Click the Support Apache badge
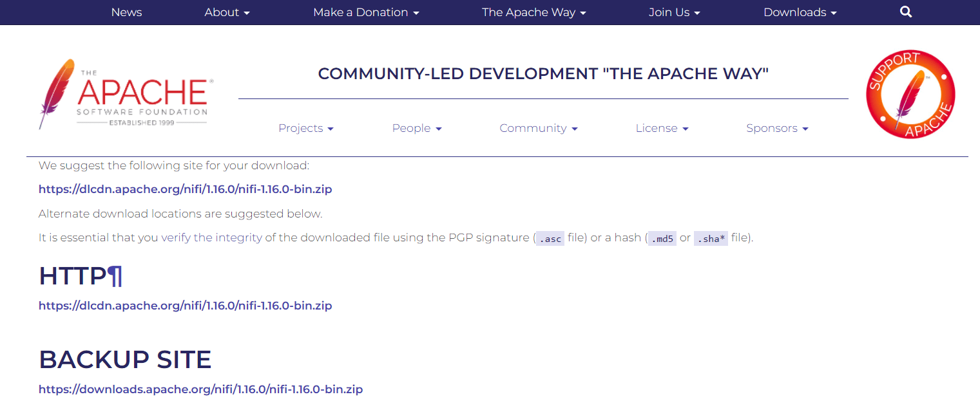This screenshot has height=408, width=980. coord(910,94)
